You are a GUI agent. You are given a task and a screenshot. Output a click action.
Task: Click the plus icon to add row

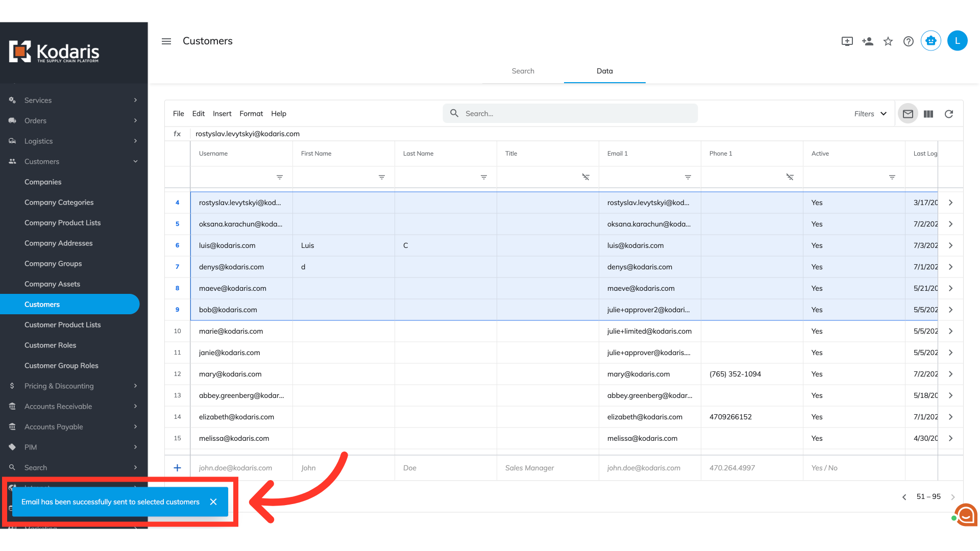coord(177,468)
